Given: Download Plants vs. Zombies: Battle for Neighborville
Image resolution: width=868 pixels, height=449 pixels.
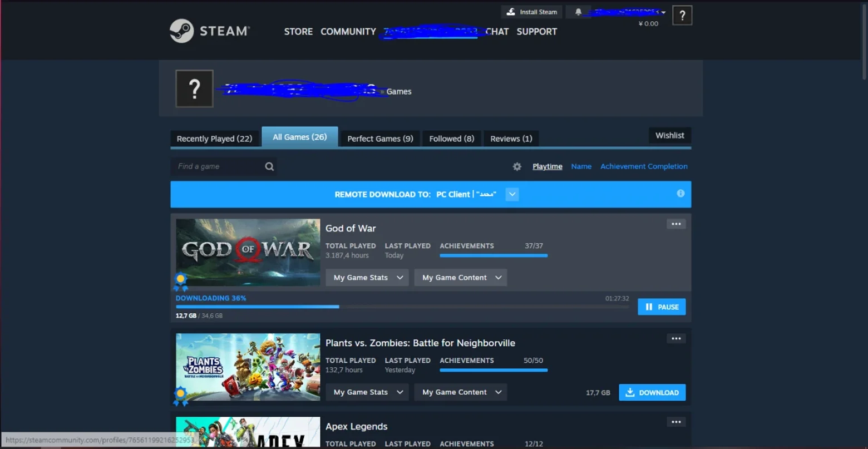Looking at the screenshot, I should coord(652,392).
